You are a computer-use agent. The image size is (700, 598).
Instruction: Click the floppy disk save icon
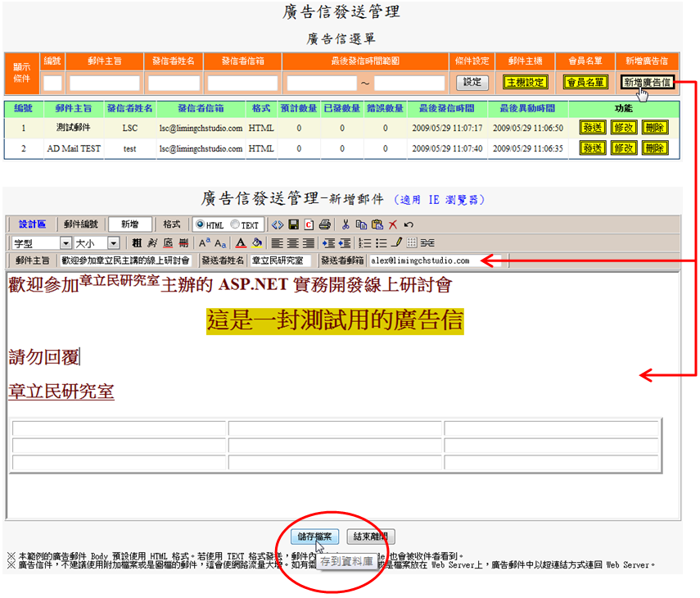coord(293,224)
